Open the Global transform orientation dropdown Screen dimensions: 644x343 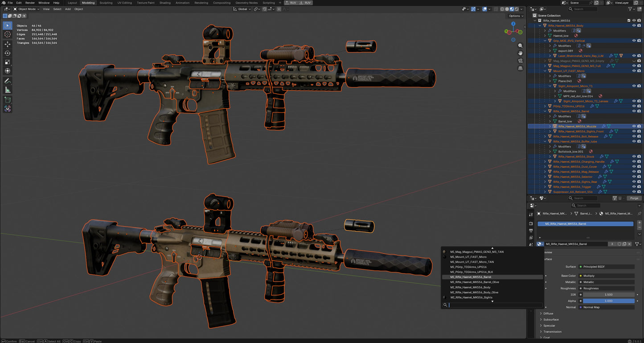(242, 9)
